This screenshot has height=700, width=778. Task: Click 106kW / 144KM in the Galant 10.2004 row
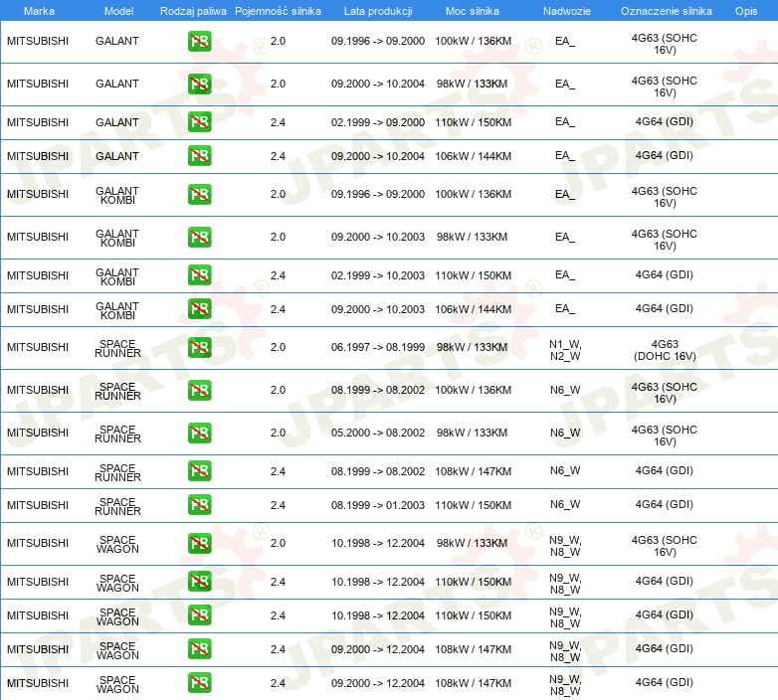[473, 156]
